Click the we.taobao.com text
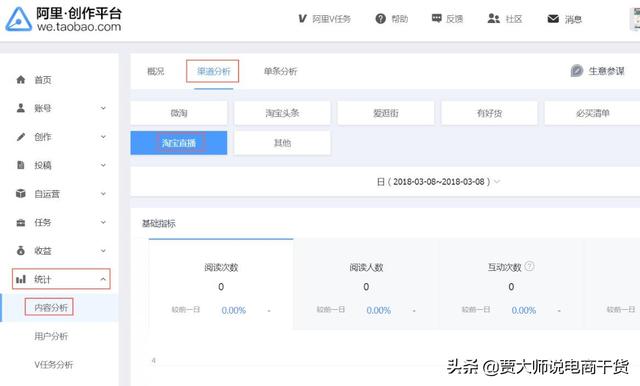 79,27
